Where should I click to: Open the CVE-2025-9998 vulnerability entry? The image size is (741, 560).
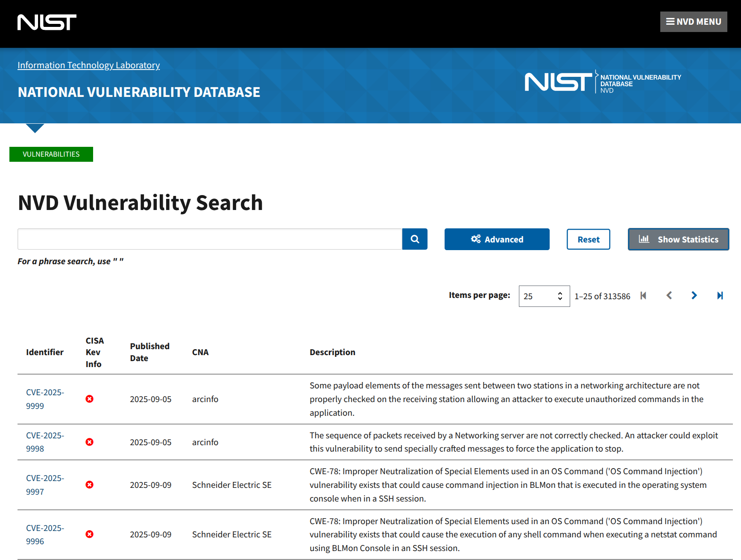[x=45, y=442]
